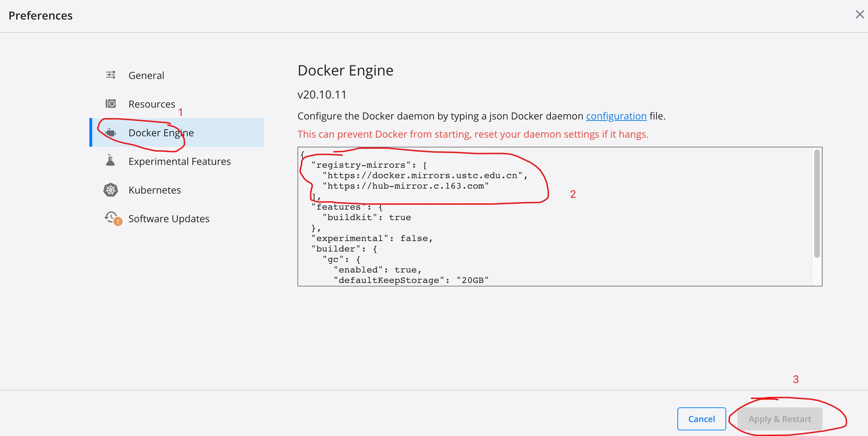Show the Software Updates page
The width and height of the screenshot is (868, 436).
(x=169, y=219)
